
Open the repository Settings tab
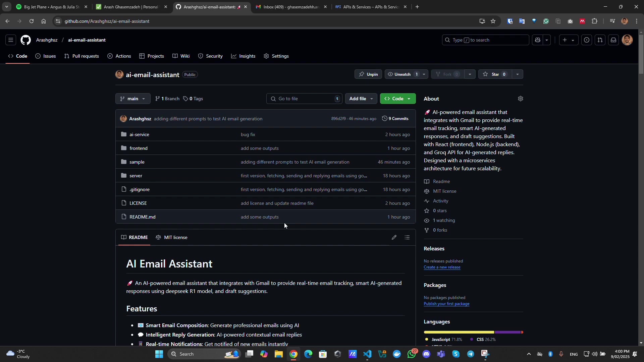(276, 56)
